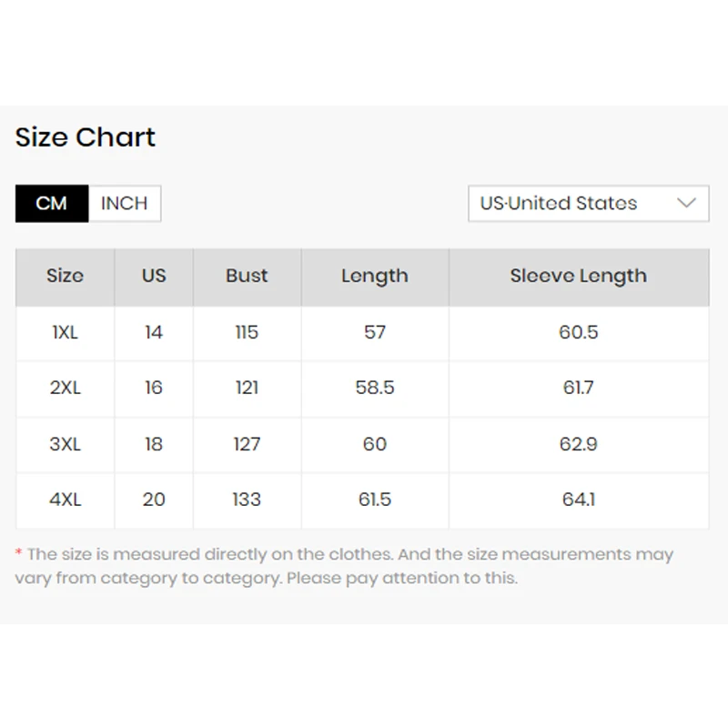This screenshot has height=728, width=728.
Task: Click the Size column header
Action: (x=65, y=277)
